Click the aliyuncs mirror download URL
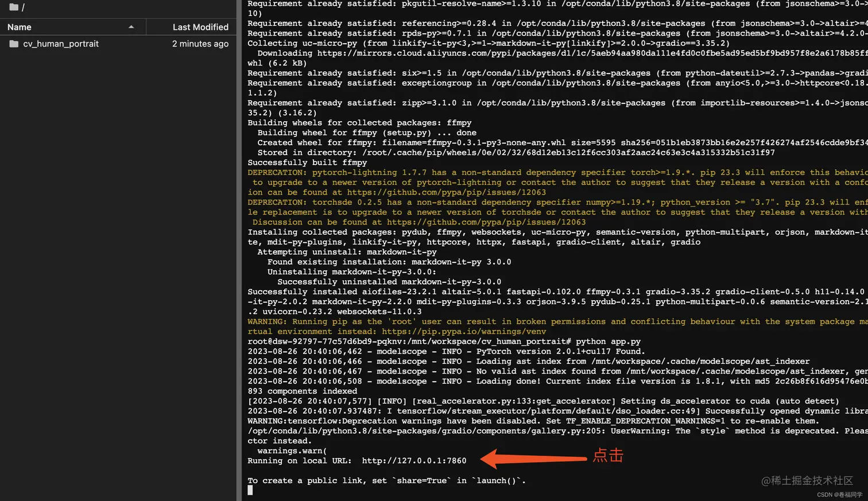Viewport: 868px width, 501px height. click(x=592, y=53)
